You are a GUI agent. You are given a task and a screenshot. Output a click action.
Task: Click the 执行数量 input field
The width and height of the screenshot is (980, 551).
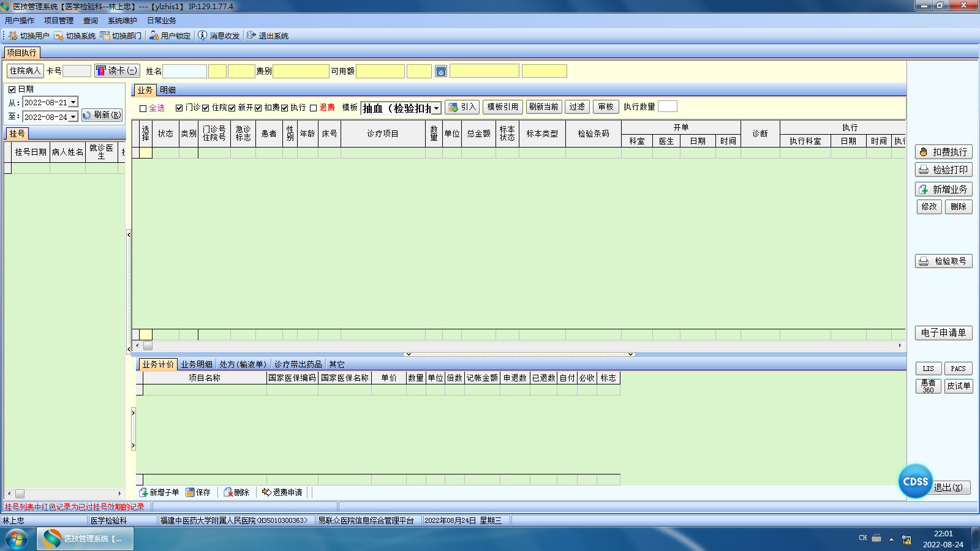[667, 107]
